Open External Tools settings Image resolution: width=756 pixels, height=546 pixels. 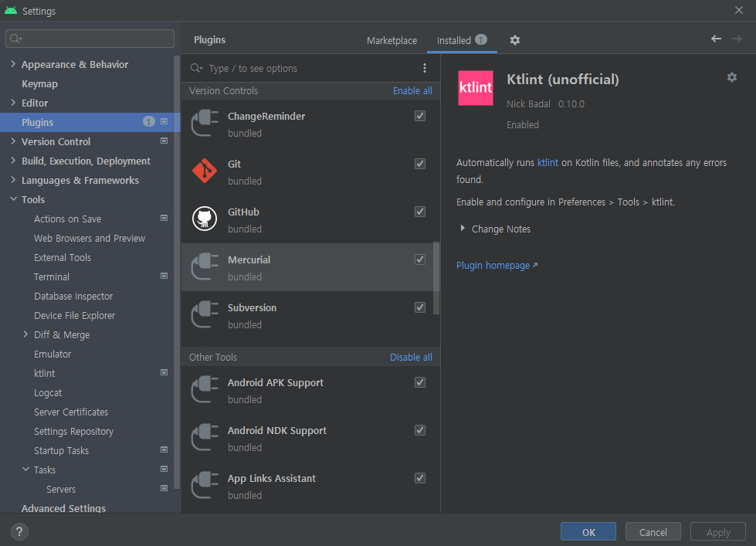(x=63, y=258)
